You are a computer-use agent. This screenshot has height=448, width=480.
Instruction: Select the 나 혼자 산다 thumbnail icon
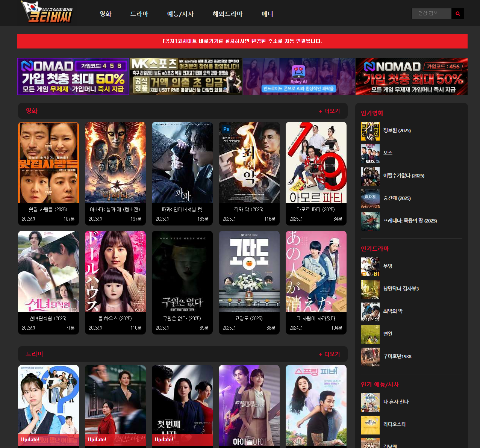[370, 402]
